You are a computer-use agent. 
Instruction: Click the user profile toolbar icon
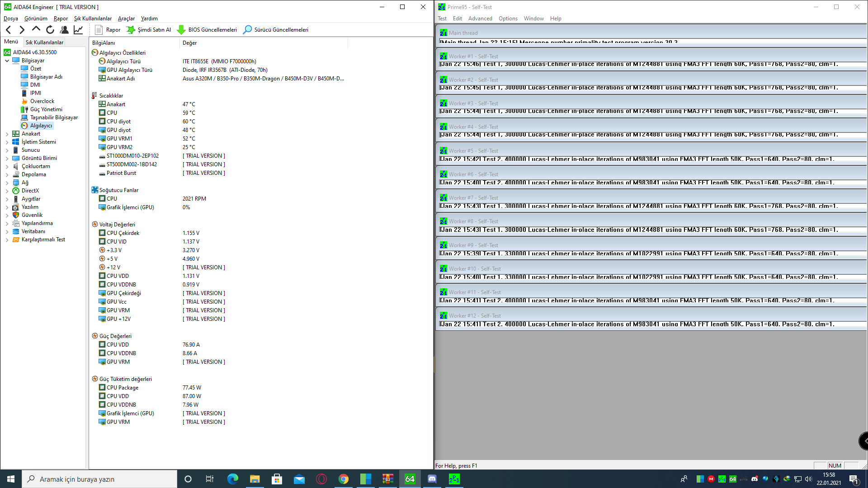click(x=64, y=30)
